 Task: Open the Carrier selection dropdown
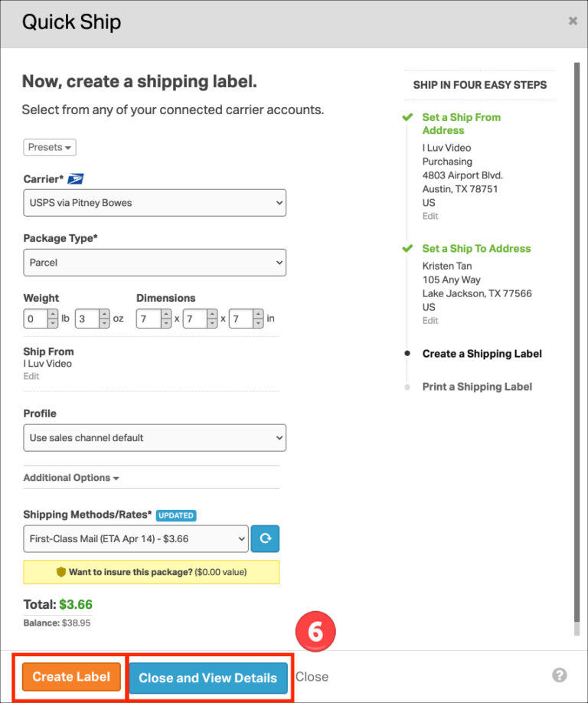[x=155, y=202]
